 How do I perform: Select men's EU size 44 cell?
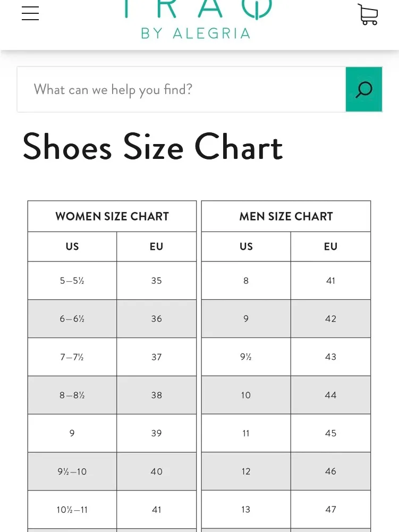pyautogui.click(x=331, y=395)
